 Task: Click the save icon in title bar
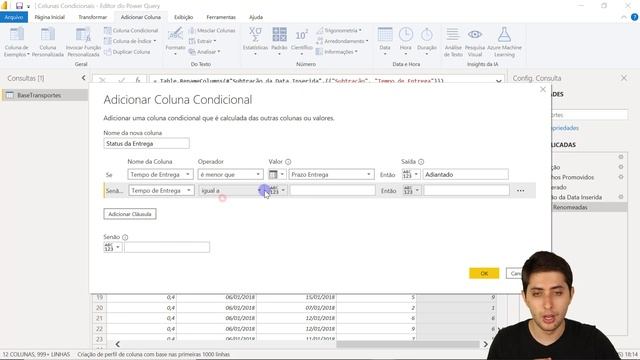click(x=19, y=6)
